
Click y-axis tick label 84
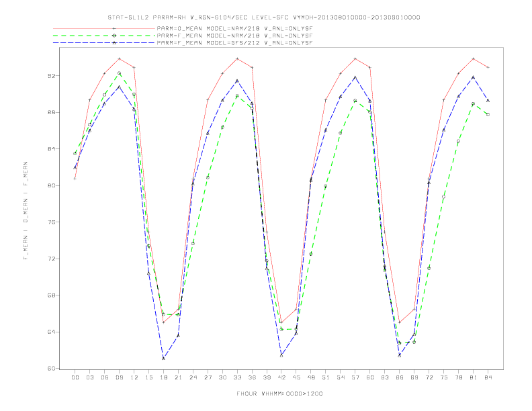[x=51, y=149]
